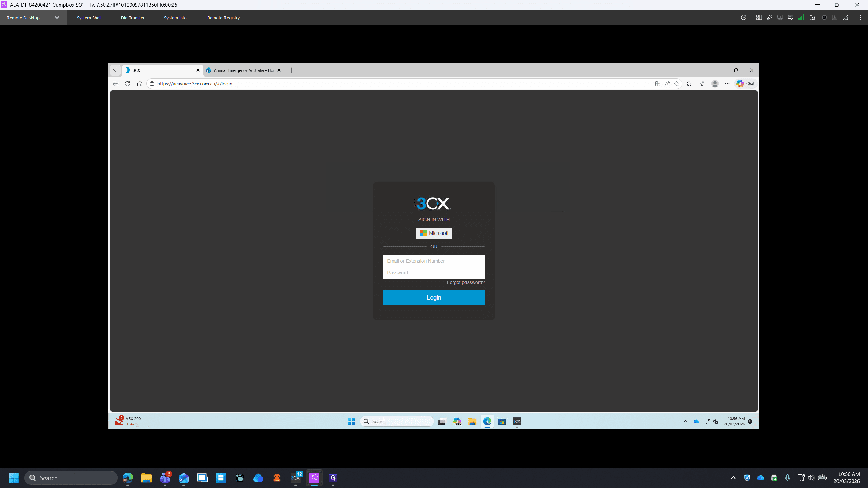
Task: Open the folder upload icon in remote toolbar
Action: pos(812,17)
